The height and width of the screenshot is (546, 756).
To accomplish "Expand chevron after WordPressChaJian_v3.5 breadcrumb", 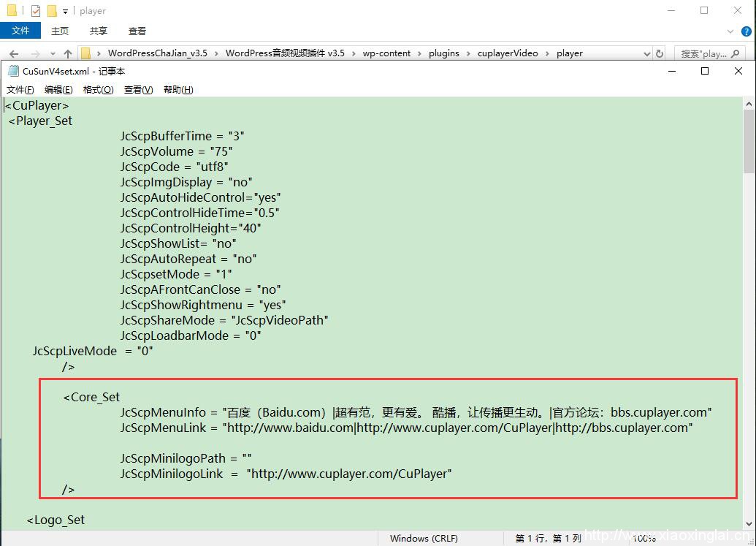I will click(x=216, y=53).
